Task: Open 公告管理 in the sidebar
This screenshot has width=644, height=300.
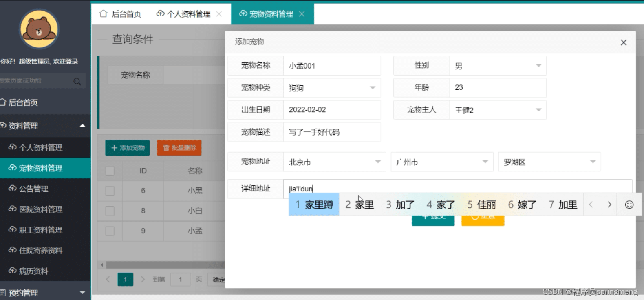Action: pos(45,189)
